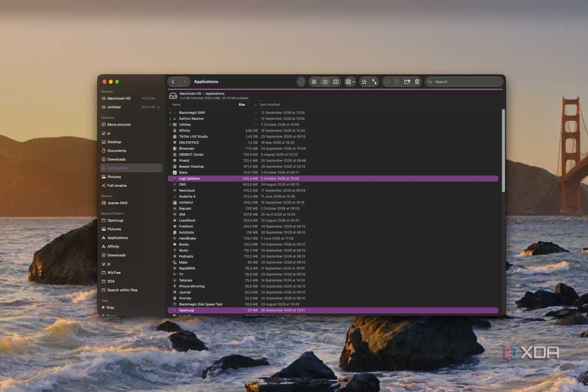Switch to icon grid view
Image resolution: width=588 pixels, height=392 pixels.
(314, 82)
